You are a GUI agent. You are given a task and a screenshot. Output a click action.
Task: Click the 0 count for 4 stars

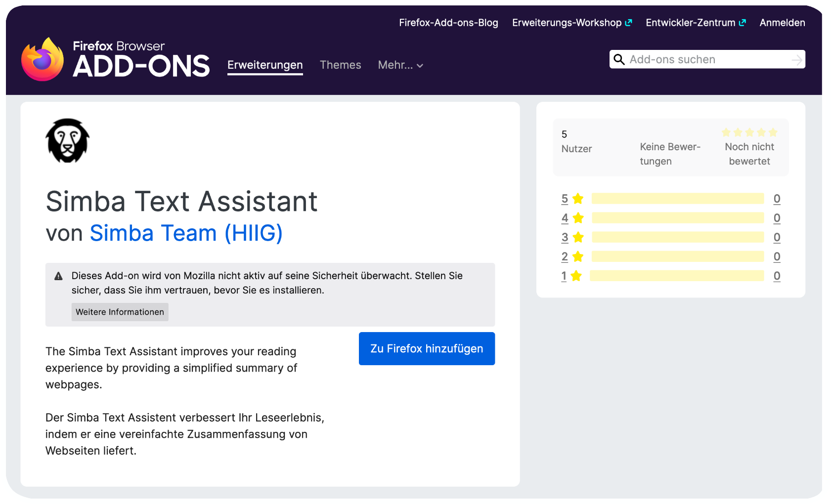click(777, 218)
